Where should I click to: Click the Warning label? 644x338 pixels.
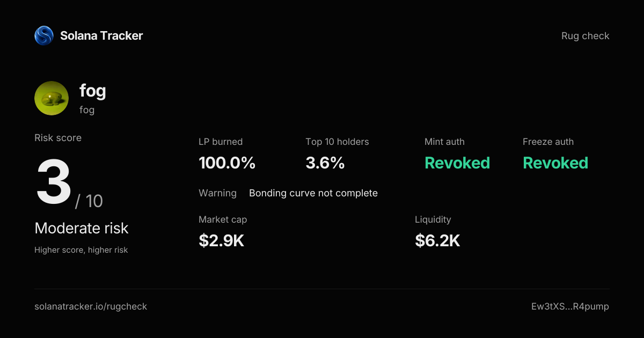217,193
